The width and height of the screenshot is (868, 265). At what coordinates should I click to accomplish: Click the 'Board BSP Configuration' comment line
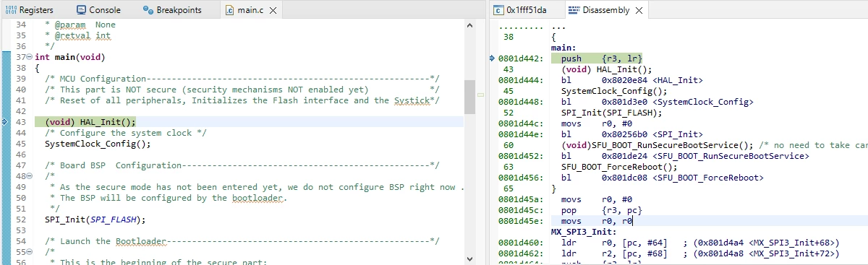[242, 165]
